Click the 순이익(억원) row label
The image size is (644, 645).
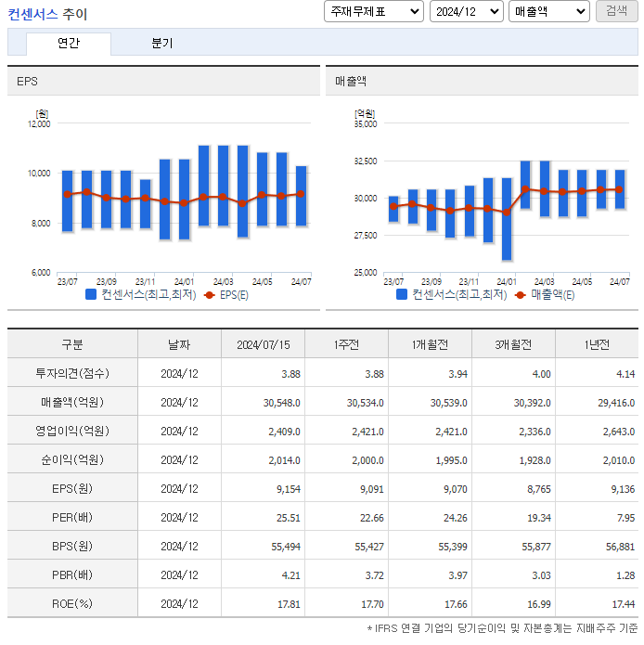click(x=72, y=459)
